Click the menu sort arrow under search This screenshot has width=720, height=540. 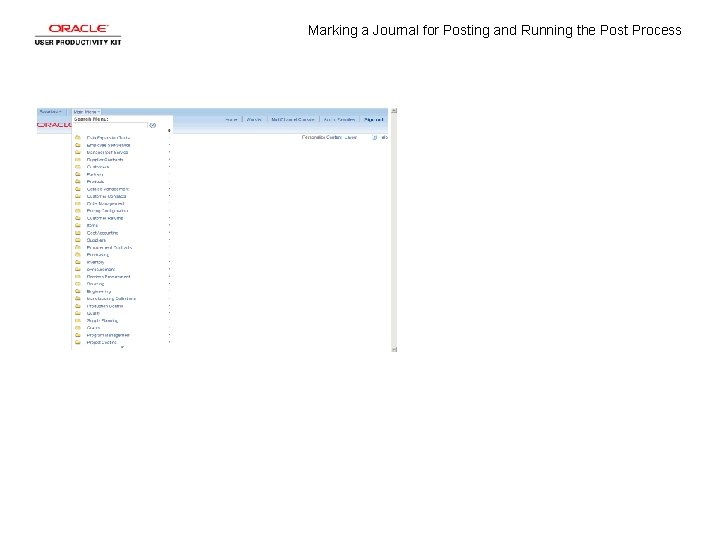(x=169, y=131)
